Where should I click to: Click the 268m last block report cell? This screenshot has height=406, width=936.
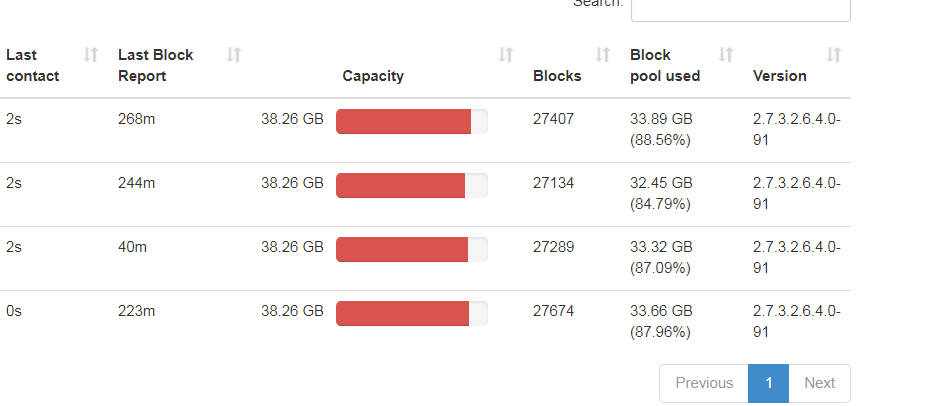point(137,119)
